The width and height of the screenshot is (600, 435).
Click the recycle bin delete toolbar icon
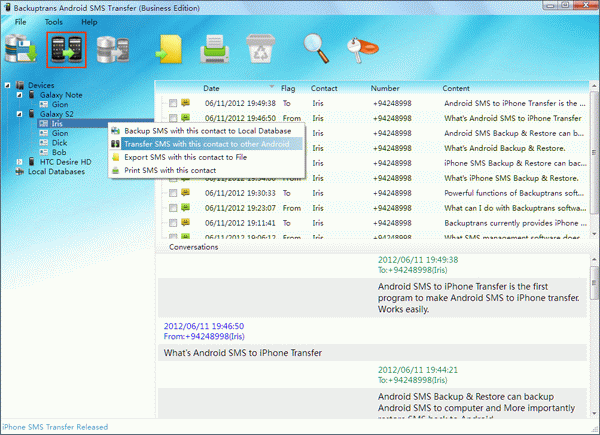261,49
